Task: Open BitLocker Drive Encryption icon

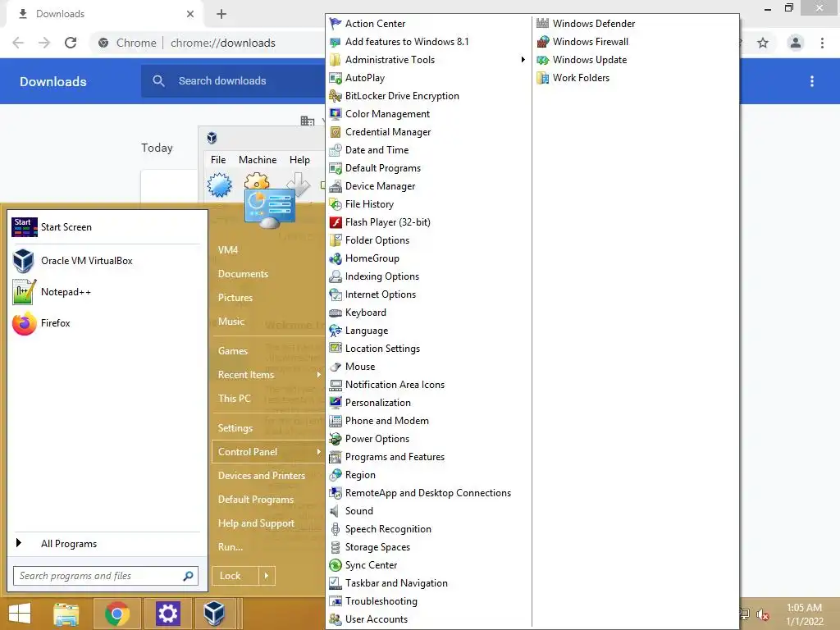Action: click(336, 96)
